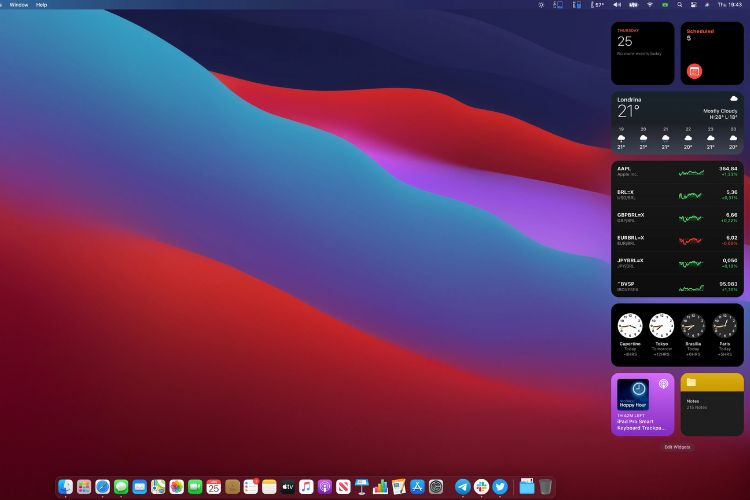The image size is (750, 500).
Task: Click the red Reminders calendar icon
Action: coord(694,71)
